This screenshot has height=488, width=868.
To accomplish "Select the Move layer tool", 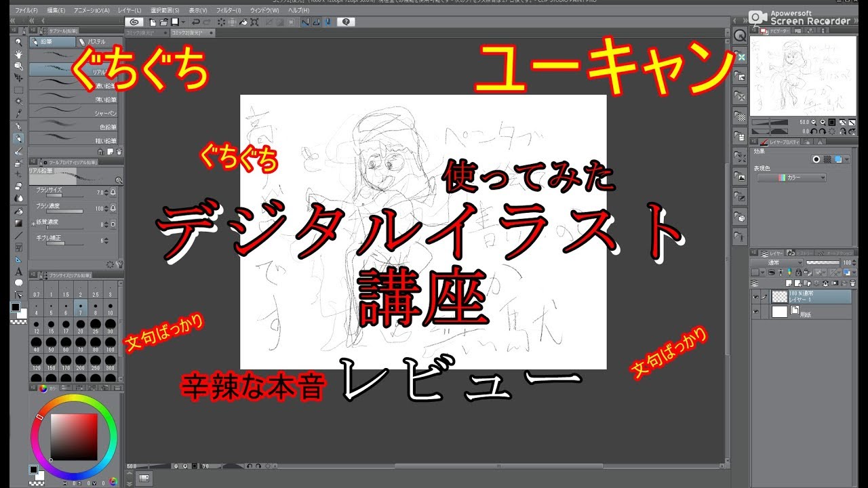I will tap(18, 77).
